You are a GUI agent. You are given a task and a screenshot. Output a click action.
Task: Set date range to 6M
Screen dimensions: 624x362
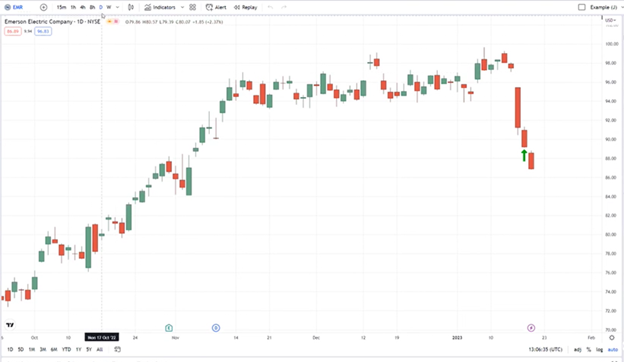click(54, 349)
